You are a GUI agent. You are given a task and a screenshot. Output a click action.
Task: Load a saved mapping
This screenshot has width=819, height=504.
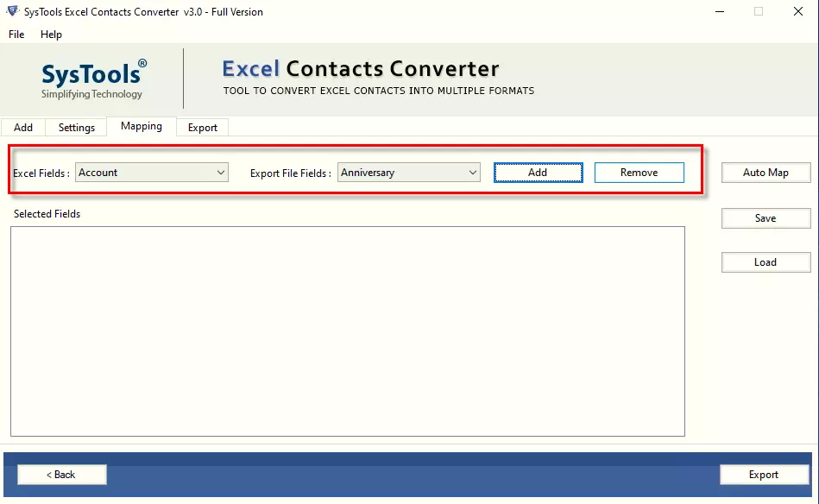tap(765, 262)
